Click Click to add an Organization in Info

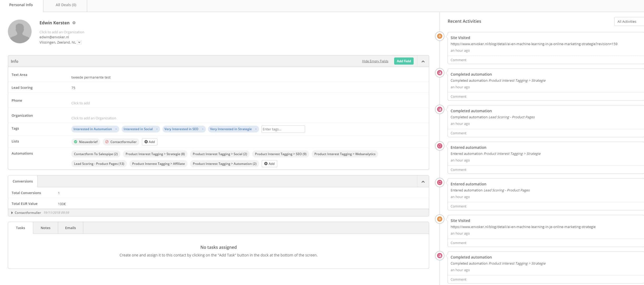click(94, 118)
